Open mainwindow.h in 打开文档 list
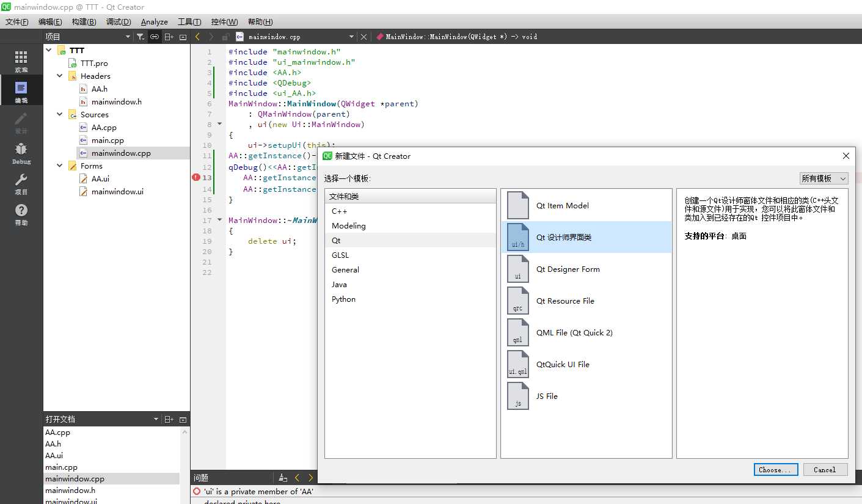862x504 pixels. (70, 490)
